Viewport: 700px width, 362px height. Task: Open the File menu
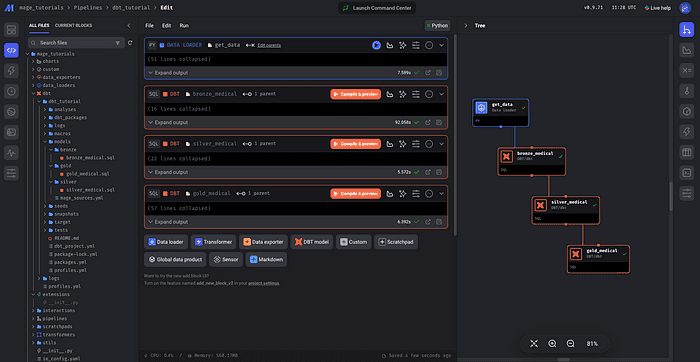pyautogui.click(x=150, y=26)
